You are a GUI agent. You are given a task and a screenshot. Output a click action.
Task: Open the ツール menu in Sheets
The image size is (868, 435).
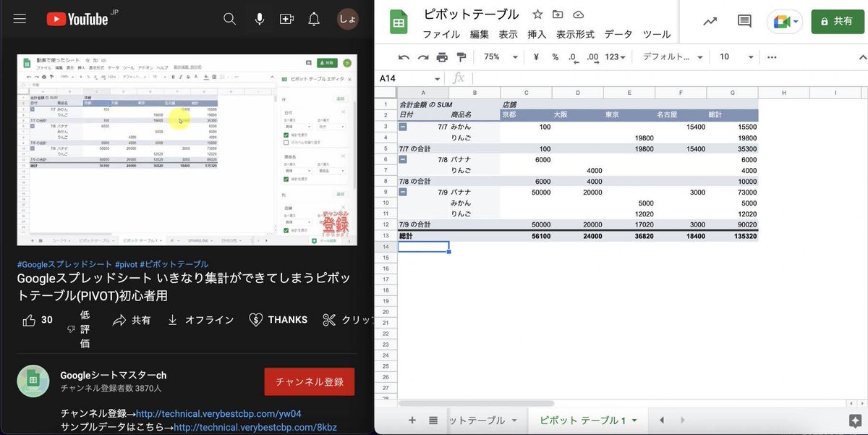(x=657, y=34)
